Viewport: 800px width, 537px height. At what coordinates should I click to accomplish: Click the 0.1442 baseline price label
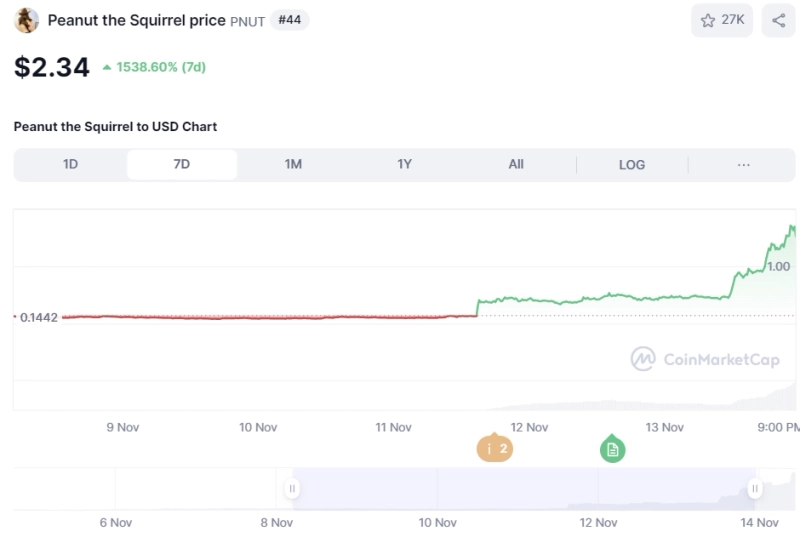pos(38,317)
